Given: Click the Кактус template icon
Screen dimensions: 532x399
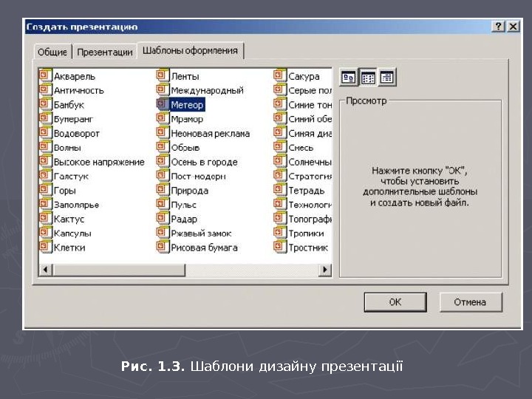Looking at the screenshot, I should 45,218.
